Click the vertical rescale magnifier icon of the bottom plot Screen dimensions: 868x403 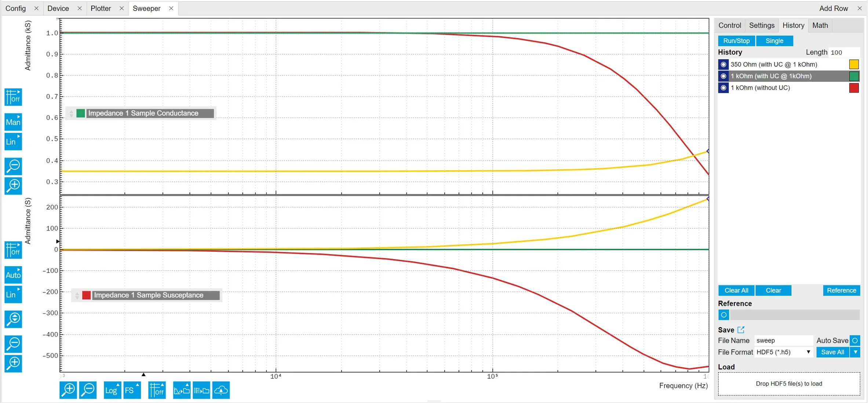pos(13,319)
